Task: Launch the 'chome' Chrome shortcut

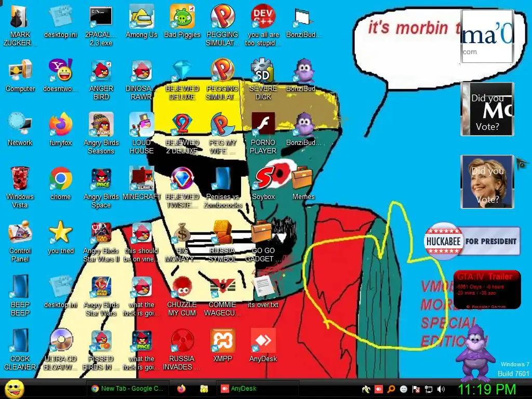Action: pos(60,183)
